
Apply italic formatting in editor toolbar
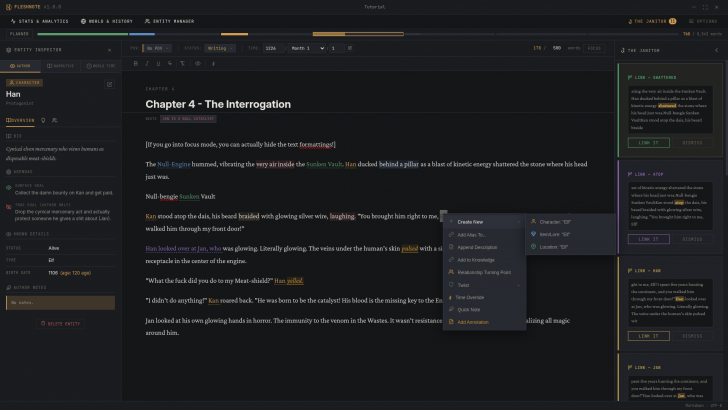[147, 64]
